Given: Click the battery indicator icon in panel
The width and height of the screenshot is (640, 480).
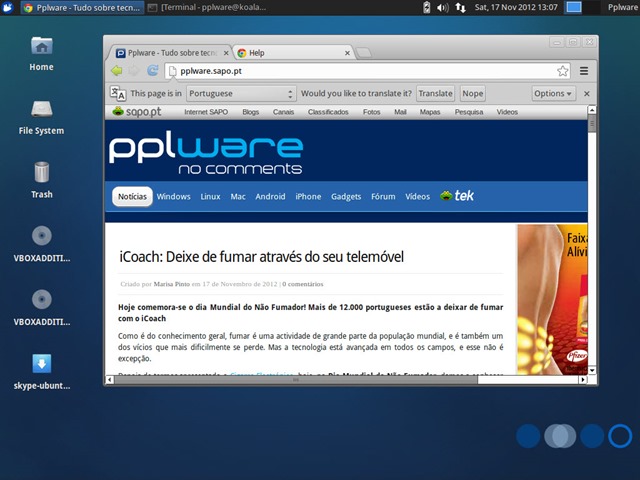Looking at the screenshot, I should pyautogui.click(x=427, y=7).
